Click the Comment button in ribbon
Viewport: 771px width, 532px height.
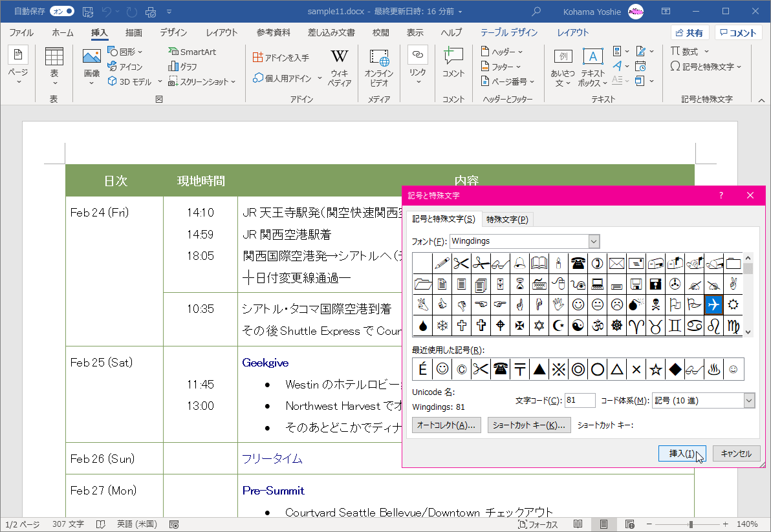(x=453, y=65)
